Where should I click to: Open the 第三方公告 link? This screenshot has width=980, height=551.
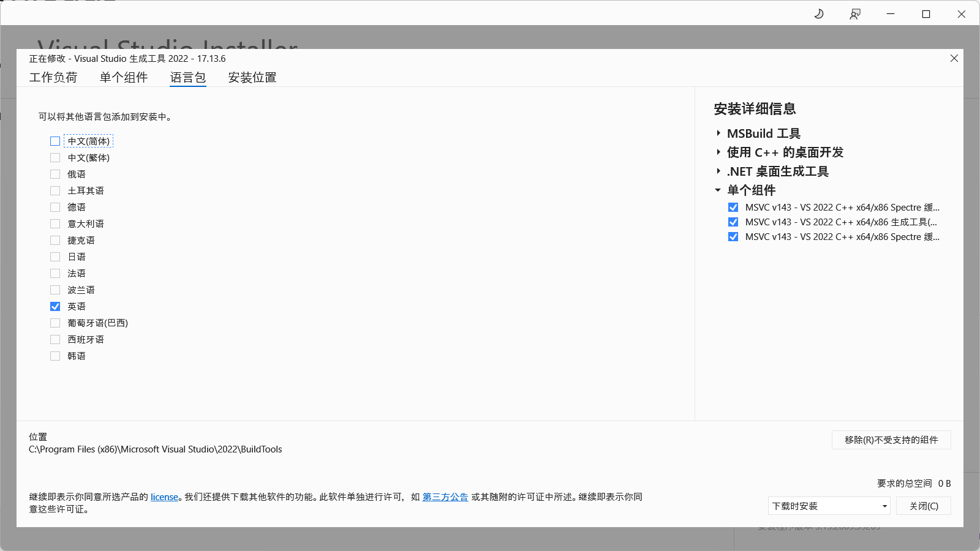445,497
